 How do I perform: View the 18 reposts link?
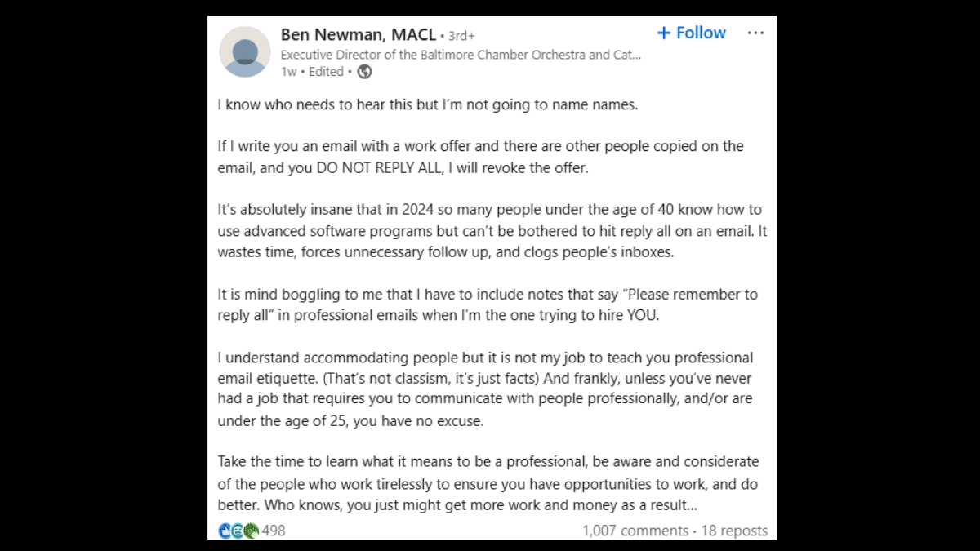tap(734, 531)
